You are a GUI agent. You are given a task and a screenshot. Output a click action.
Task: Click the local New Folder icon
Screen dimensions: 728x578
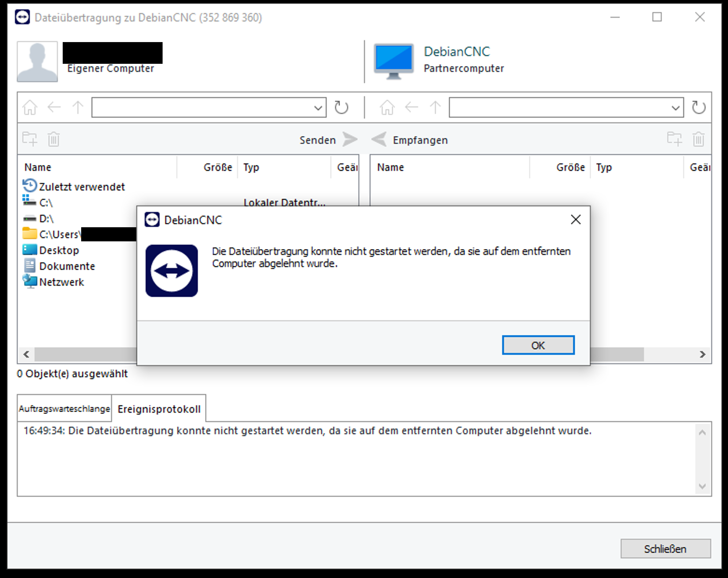coord(30,139)
